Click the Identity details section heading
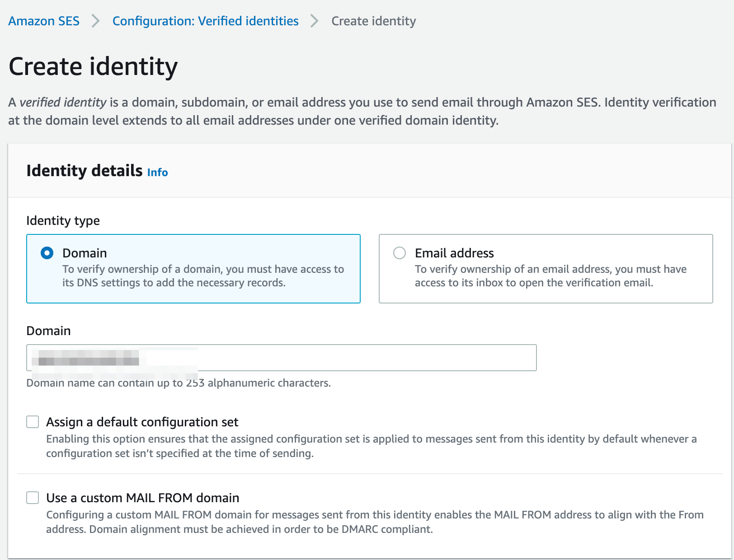734x560 pixels. tap(85, 171)
